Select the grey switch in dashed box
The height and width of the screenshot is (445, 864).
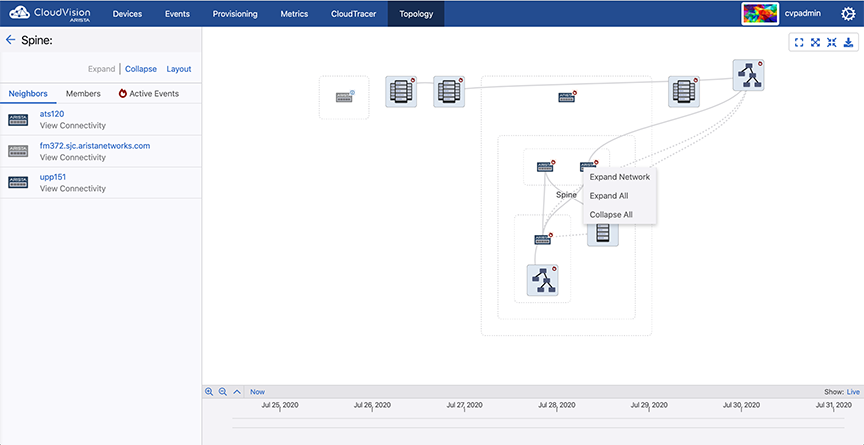(x=344, y=97)
